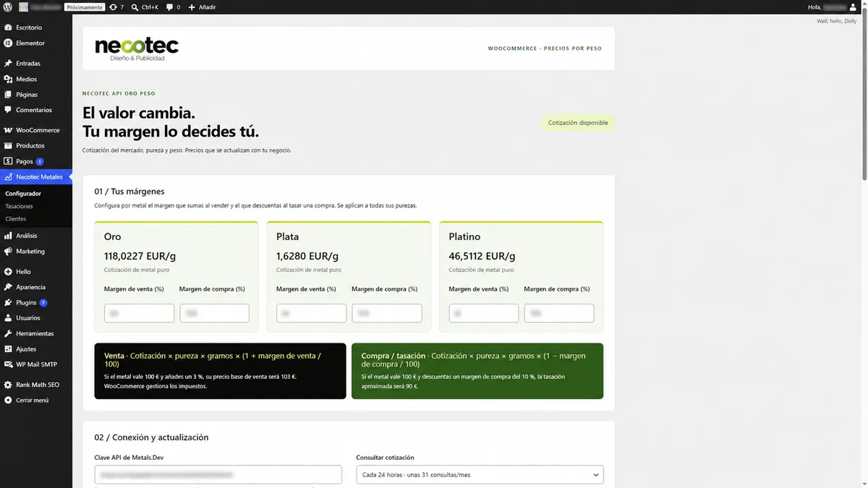Collapse the sidebar with Cerrar menú
This screenshot has width=868, height=488.
27,401
